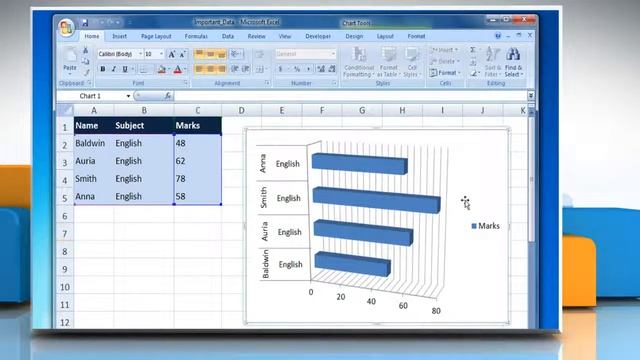Open the General number format dropdown
This screenshot has width=640, height=360.
coord(333,54)
